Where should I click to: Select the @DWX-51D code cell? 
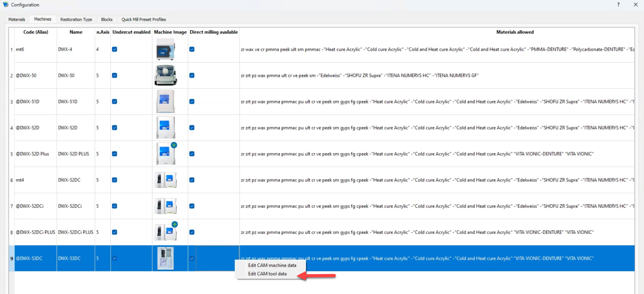click(35, 101)
